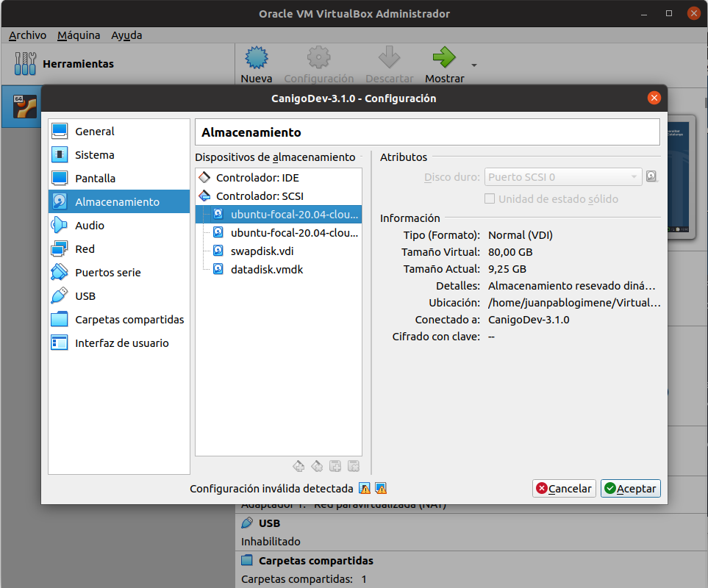
Task: Open the General settings category
Action: (119, 132)
